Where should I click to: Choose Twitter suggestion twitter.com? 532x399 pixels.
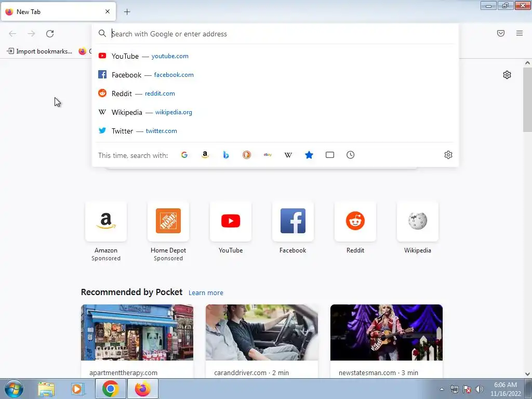275,130
